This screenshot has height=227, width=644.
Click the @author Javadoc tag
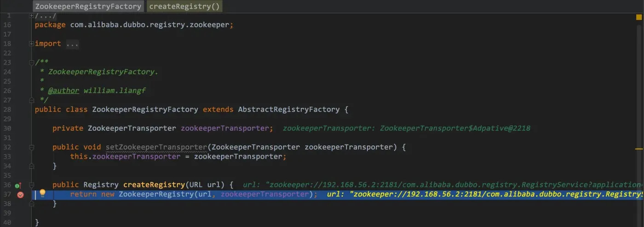[63, 91]
